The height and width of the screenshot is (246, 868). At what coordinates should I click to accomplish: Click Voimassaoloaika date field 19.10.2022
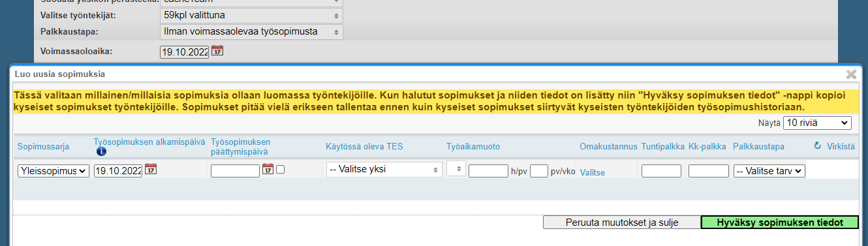(x=184, y=52)
